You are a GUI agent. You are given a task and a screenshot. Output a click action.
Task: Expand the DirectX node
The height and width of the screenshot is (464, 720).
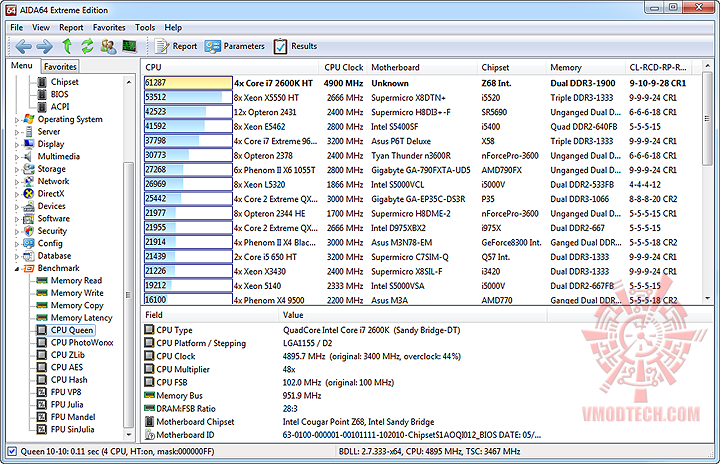coord(17,194)
